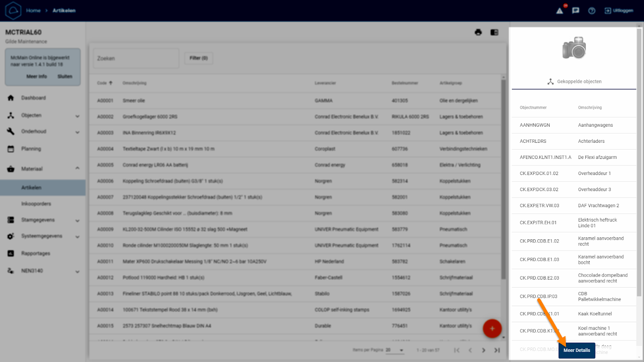
Task: Open the help question mark icon
Action: coord(592,11)
